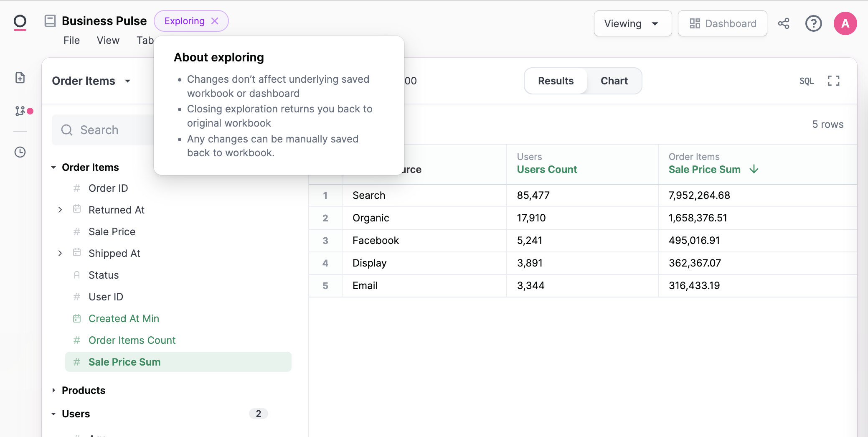Open the branch version control icon

point(20,111)
